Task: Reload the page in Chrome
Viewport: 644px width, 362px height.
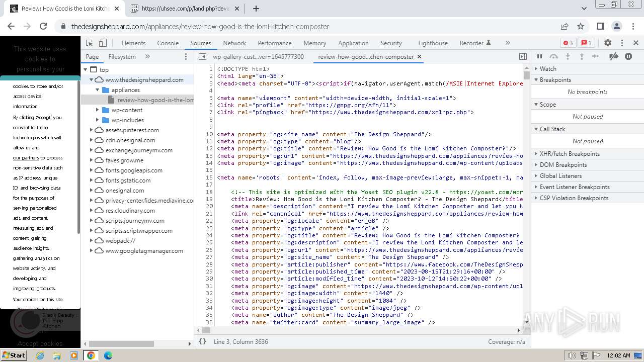Action: (43, 26)
